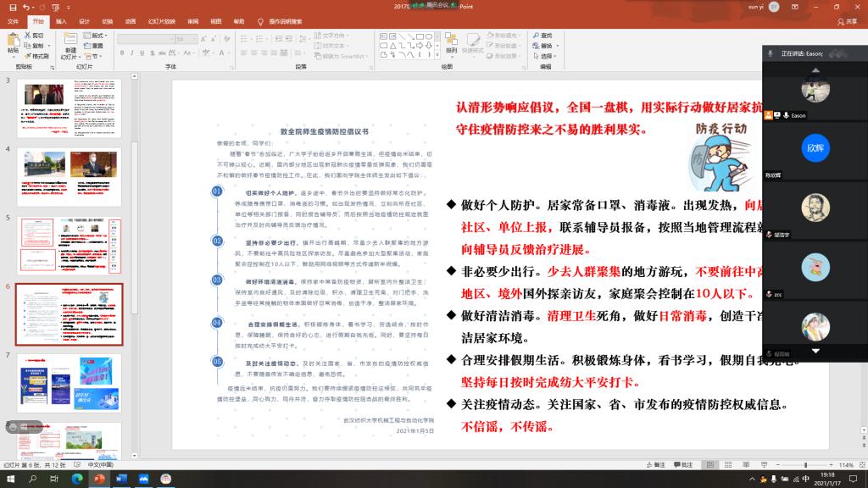Image resolution: width=868 pixels, height=488 pixels.
Task: Open the Insert (插入) ribbon tab
Action: 62,21
